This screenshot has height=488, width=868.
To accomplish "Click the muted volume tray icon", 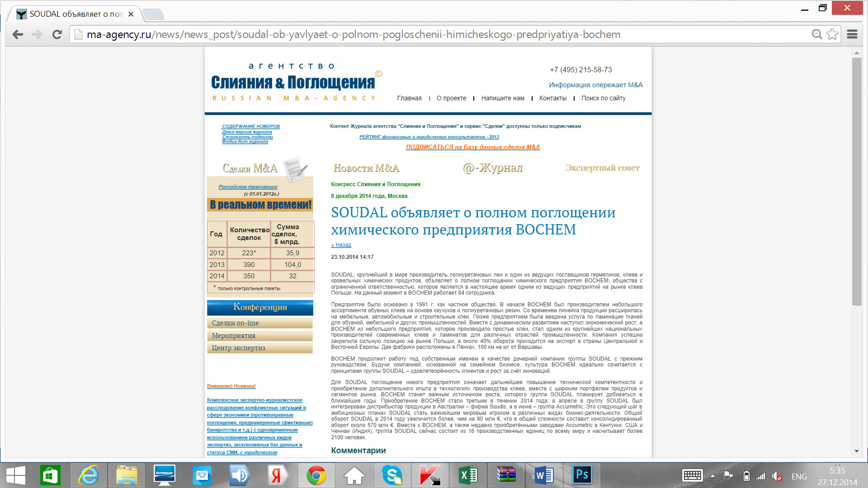I will [x=777, y=476].
